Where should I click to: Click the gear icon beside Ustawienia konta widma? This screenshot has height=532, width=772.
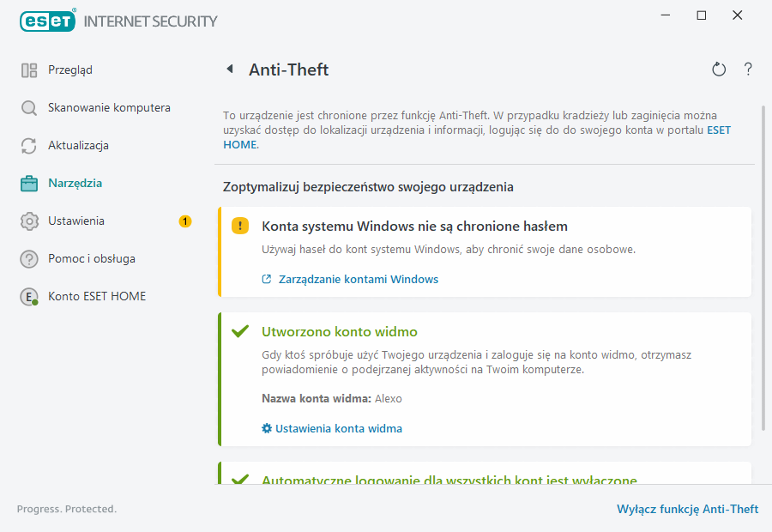(267, 428)
